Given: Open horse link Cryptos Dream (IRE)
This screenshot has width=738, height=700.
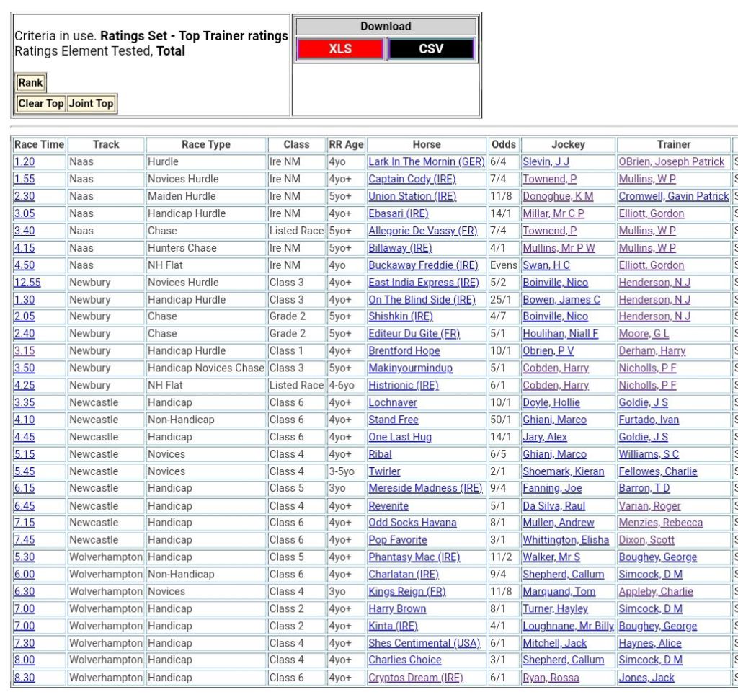Looking at the screenshot, I should [x=415, y=678].
